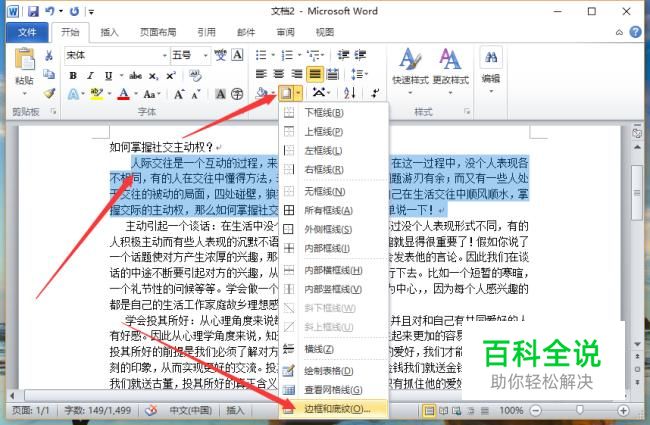Toggle strikethrough abc button
The height and width of the screenshot is (425, 650).
coord(135,75)
